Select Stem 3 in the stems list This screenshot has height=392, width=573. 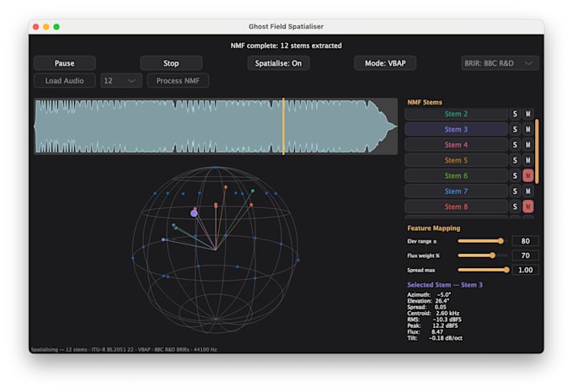point(456,130)
